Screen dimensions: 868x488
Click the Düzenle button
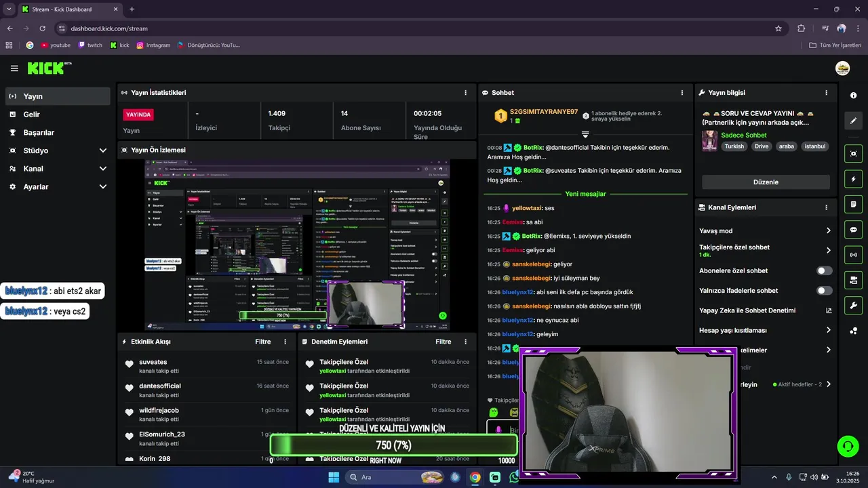766,182
